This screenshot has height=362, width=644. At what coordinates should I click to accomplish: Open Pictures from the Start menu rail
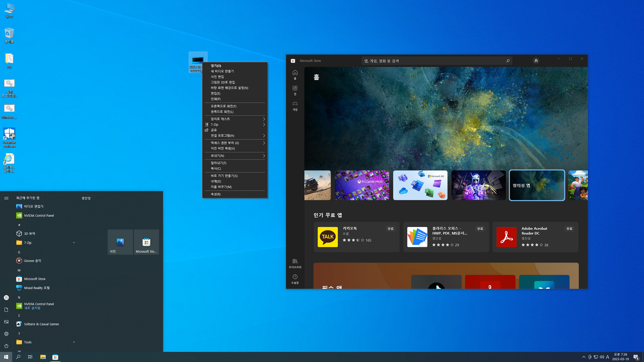pyautogui.click(x=6, y=322)
